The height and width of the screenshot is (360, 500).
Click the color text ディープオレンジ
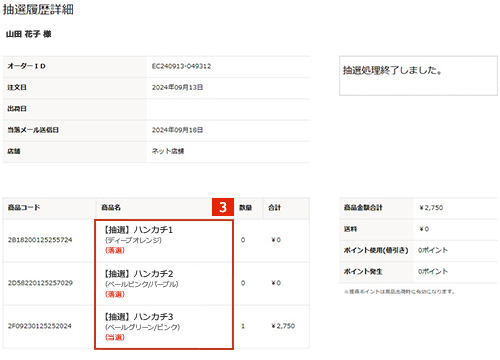click(133, 240)
